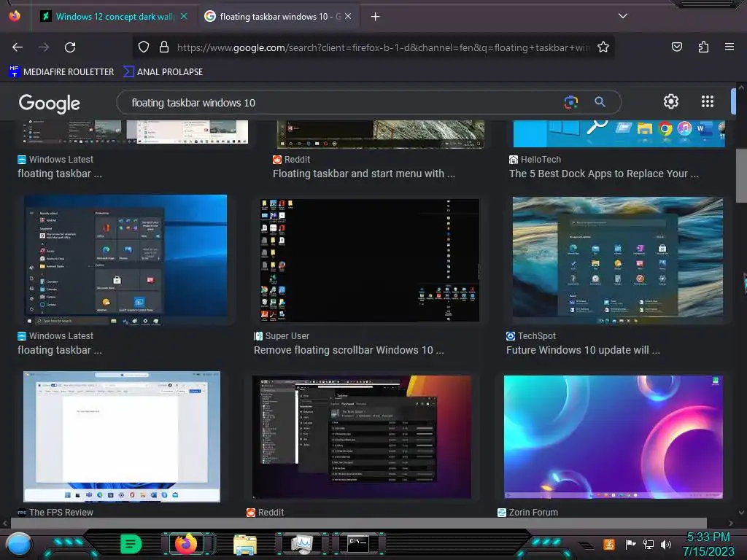Open Google quick settings gear

pos(671,101)
